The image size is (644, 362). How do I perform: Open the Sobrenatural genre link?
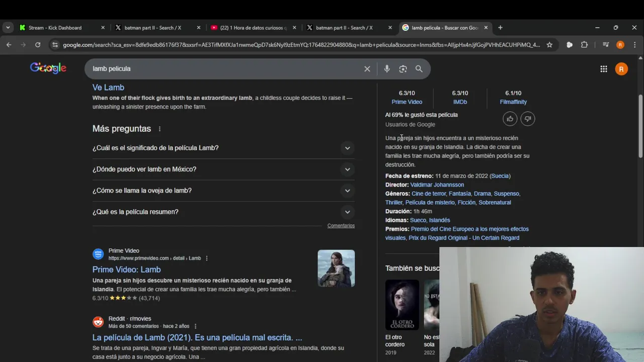(495, 203)
